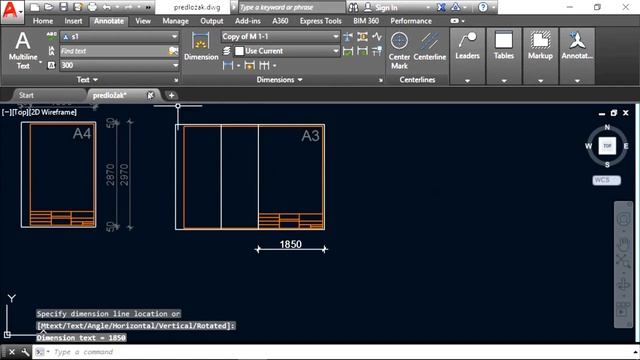Click the dimension layer override icon
The image size is (640, 360).
(227, 51)
